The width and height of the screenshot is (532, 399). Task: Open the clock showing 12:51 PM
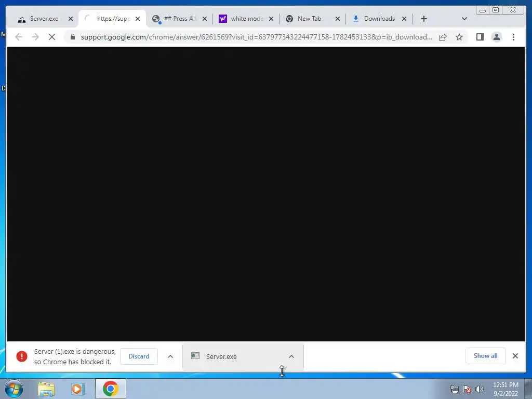(506, 389)
